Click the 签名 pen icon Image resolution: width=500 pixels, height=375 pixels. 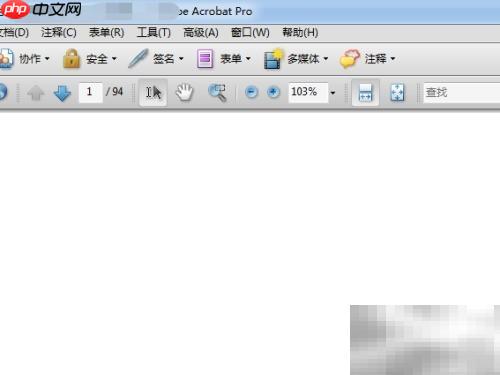point(138,58)
